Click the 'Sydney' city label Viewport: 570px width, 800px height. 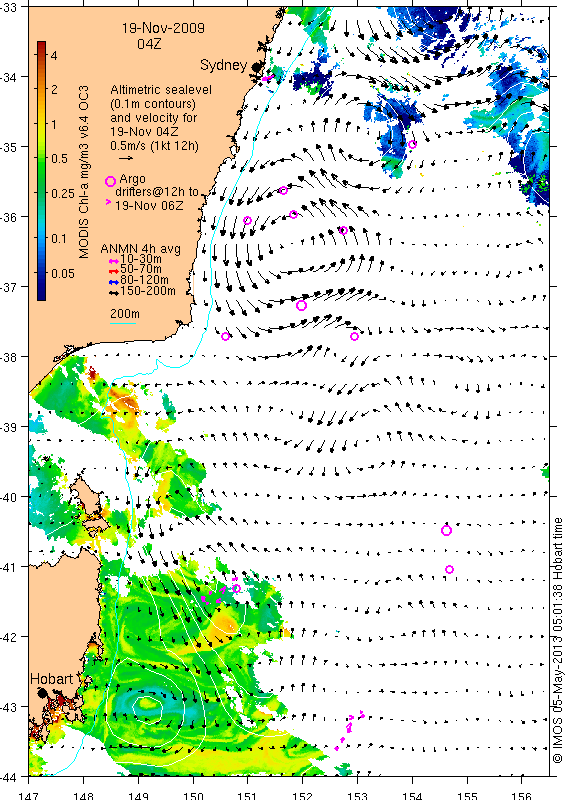pyautogui.click(x=224, y=65)
